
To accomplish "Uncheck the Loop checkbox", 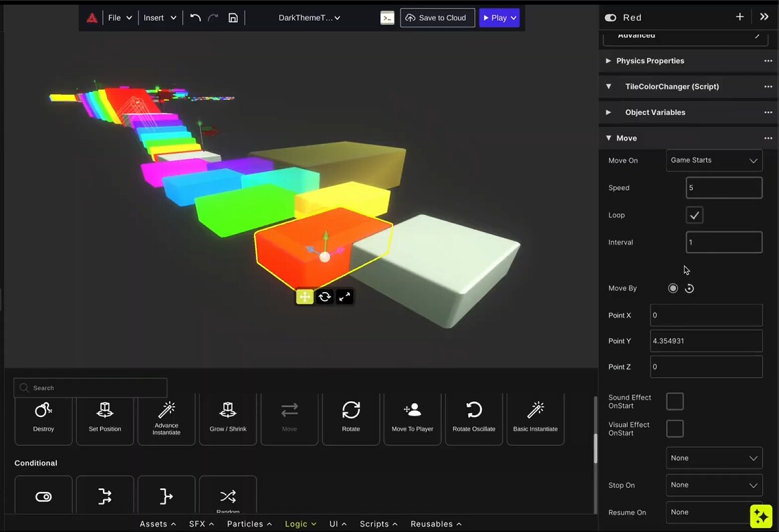I will coord(694,215).
